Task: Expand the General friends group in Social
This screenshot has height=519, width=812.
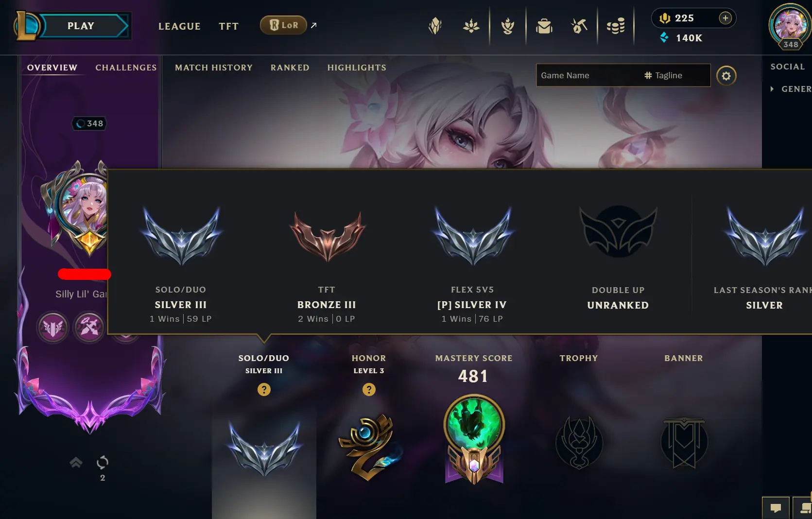Action: (791, 89)
